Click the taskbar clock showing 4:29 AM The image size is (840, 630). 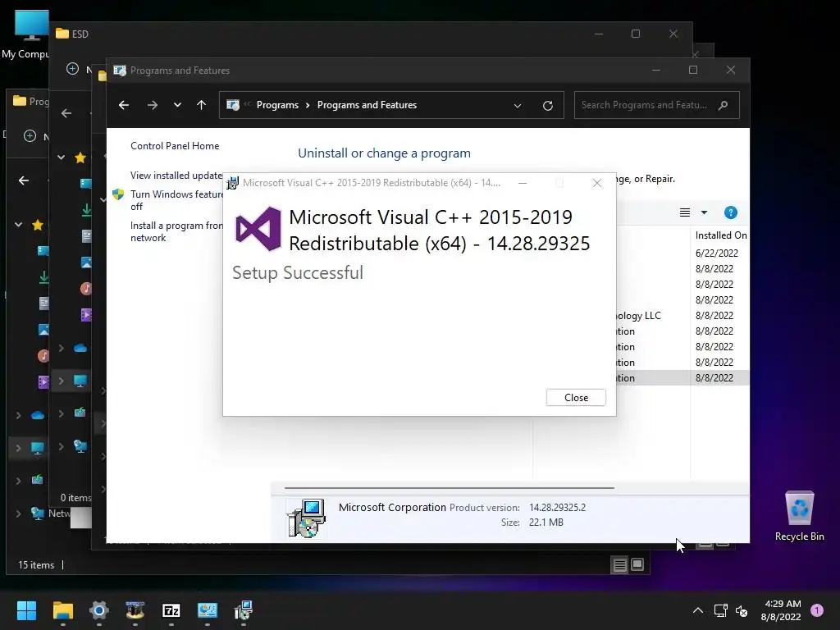[x=781, y=610]
